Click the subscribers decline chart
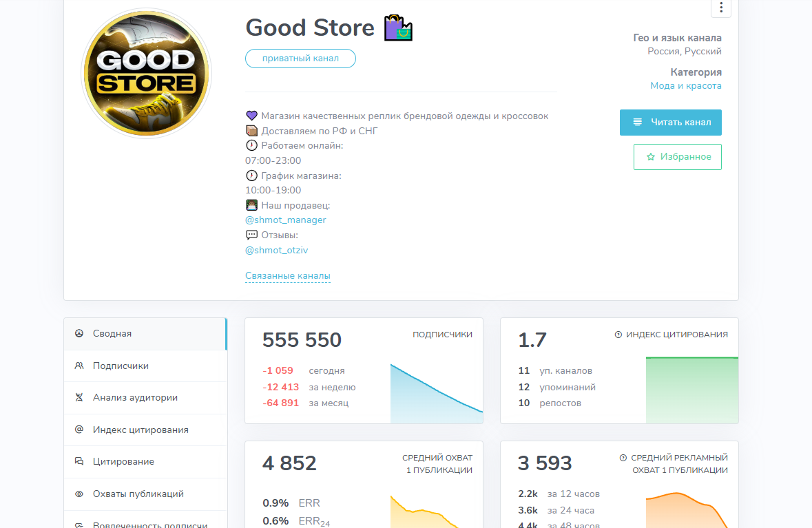This screenshot has width=812, height=528. 437,393
